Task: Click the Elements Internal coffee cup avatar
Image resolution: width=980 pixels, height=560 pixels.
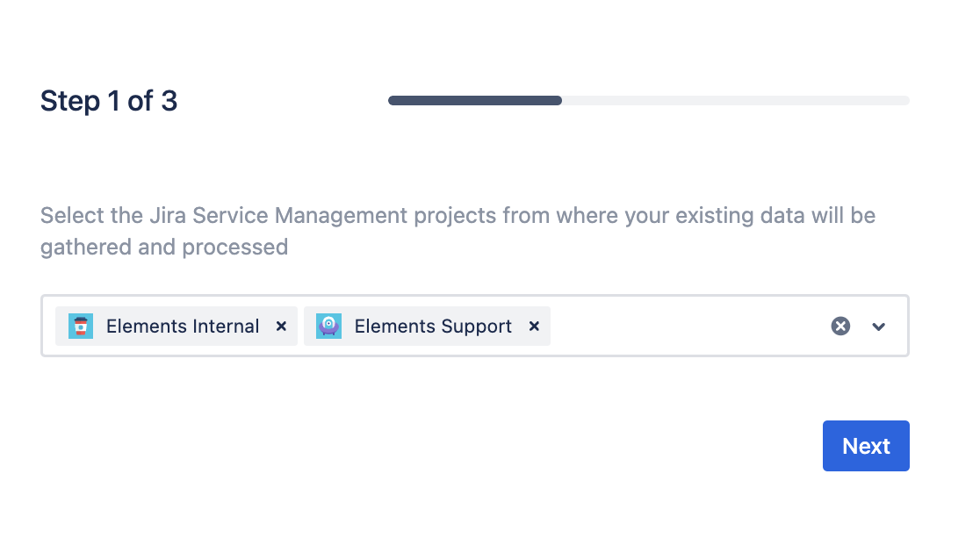Action: (x=81, y=327)
